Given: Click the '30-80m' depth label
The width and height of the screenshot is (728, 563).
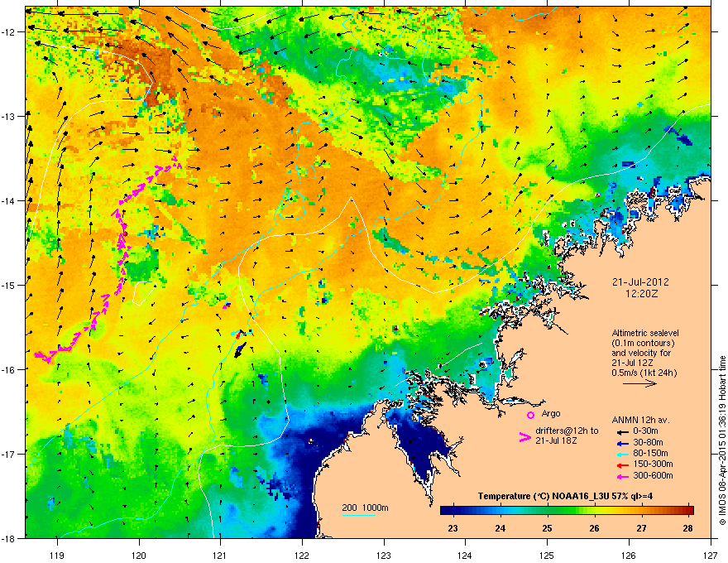Looking at the screenshot, I should [648, 442].
